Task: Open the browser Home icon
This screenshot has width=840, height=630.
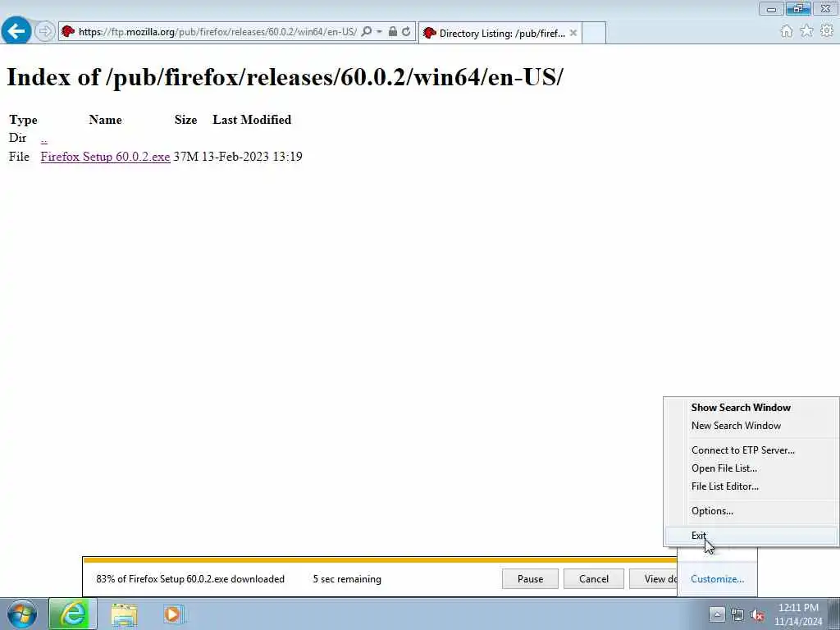Action: tap(787, 32)
